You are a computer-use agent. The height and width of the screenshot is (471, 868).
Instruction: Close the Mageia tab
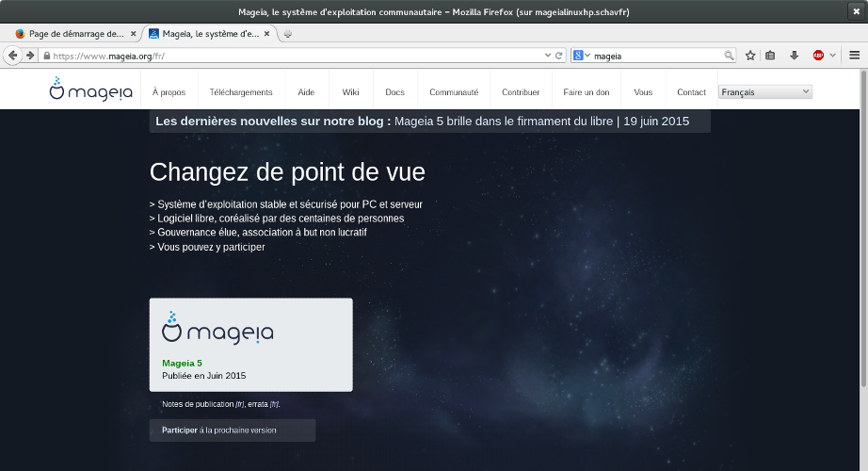pyautogui.click(x=266, y=34)
